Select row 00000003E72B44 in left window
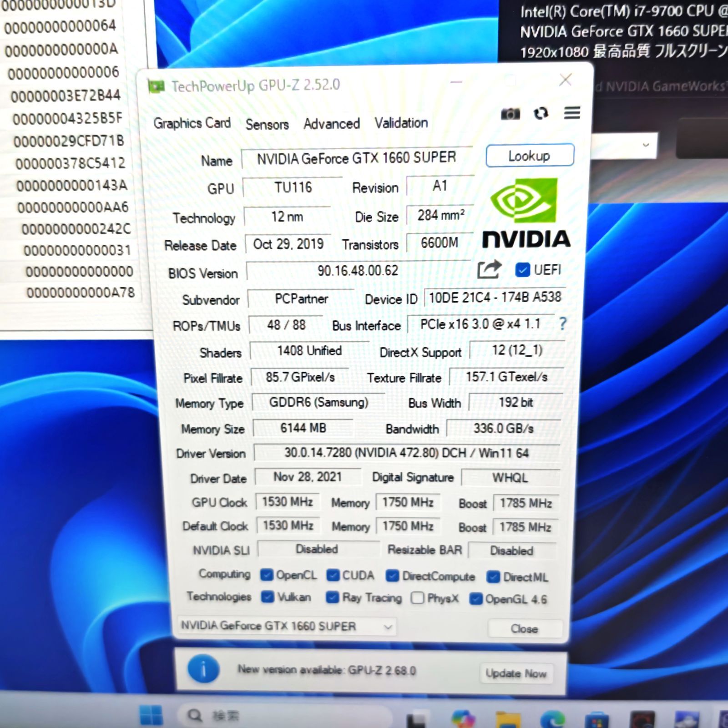 point(66,96)
